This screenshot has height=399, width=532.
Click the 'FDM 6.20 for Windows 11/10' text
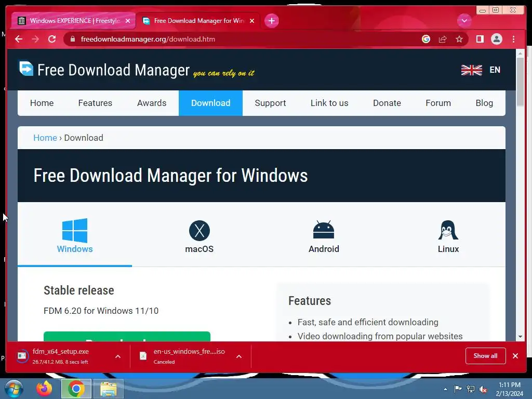(x=101, y=311)
